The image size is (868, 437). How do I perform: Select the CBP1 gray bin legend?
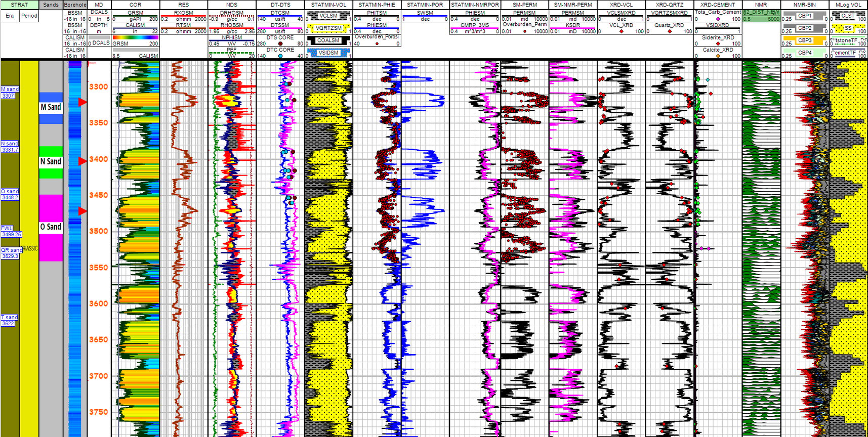tap(805, 16)
